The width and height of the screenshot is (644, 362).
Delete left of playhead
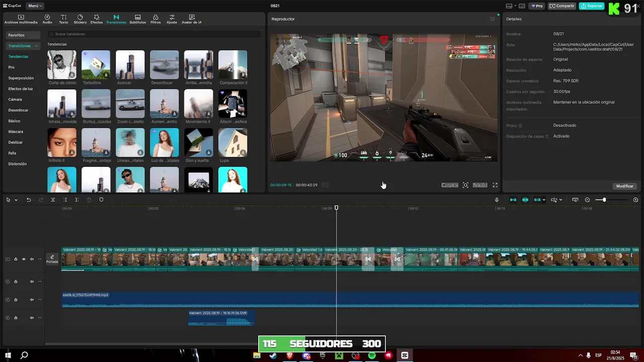65,200
